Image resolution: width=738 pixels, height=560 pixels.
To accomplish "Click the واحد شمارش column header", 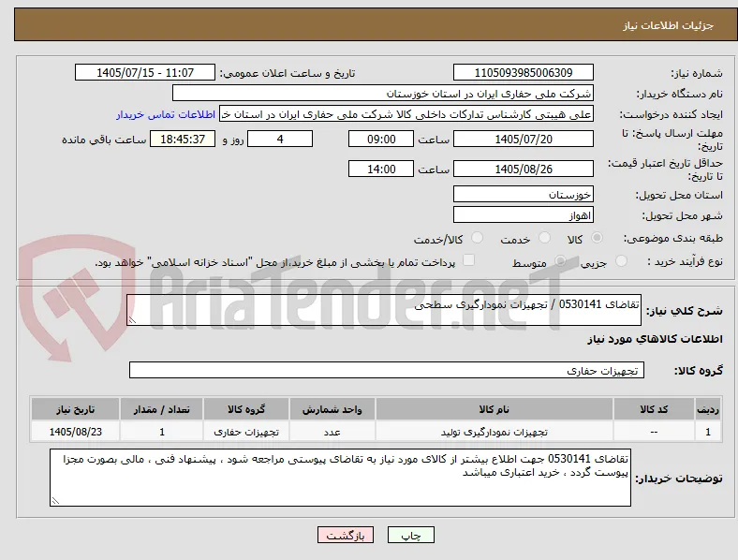I will 332,409.
